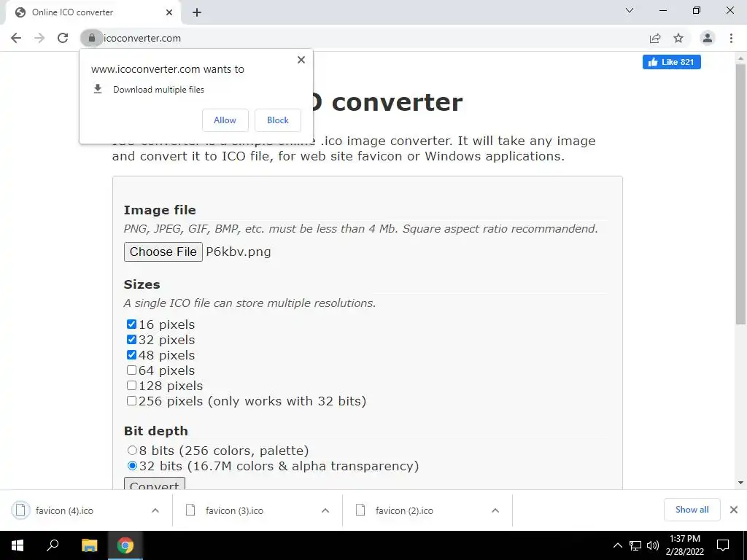
Task: View site information via lock icon
Action: pos(91,38)
